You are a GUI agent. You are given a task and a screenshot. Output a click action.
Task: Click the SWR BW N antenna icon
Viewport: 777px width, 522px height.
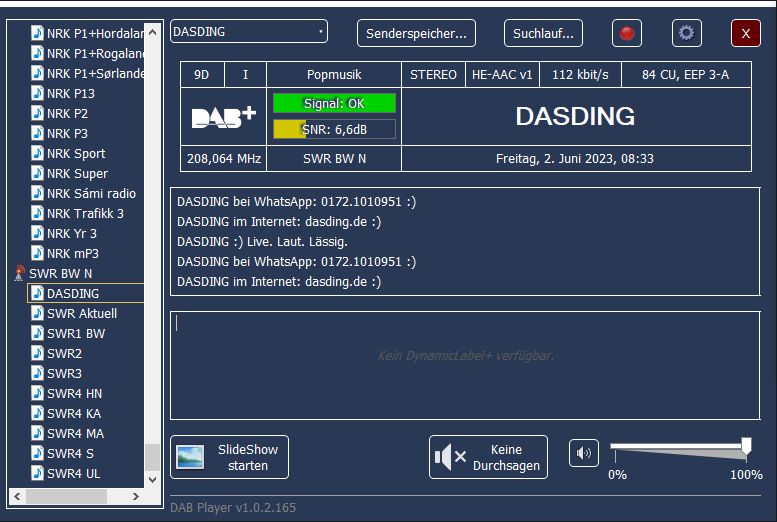[19, 274]
